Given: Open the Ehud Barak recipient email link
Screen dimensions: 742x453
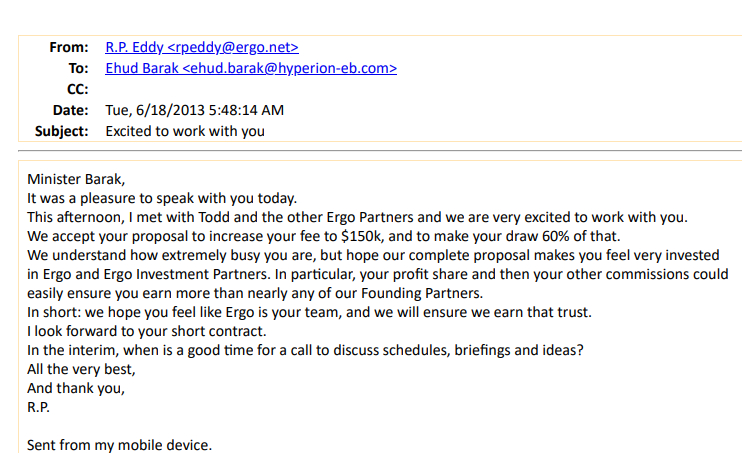Looking at the screenshot, I should click(250, 68).
